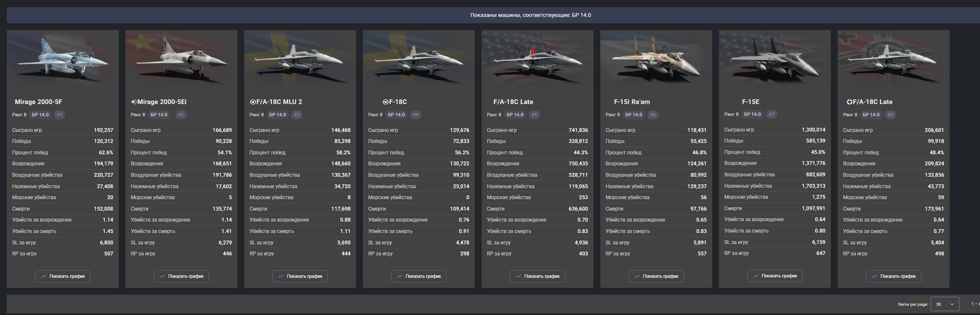Click Mirage 2000-5F SL per game 6,800
The width and height of the screenshot is (980, 315).
(106, 243)
